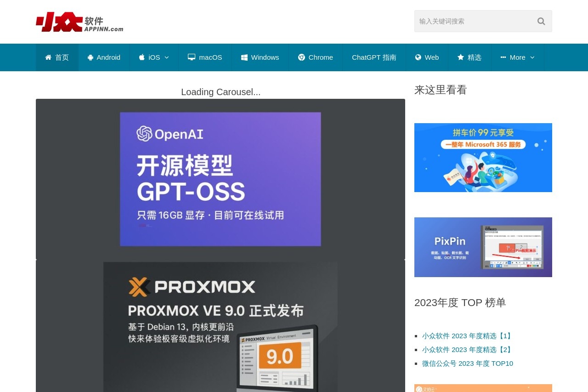Screen dimensions: 588x392
Task: Expand the More menu chevron
Action: pos(532,57)
